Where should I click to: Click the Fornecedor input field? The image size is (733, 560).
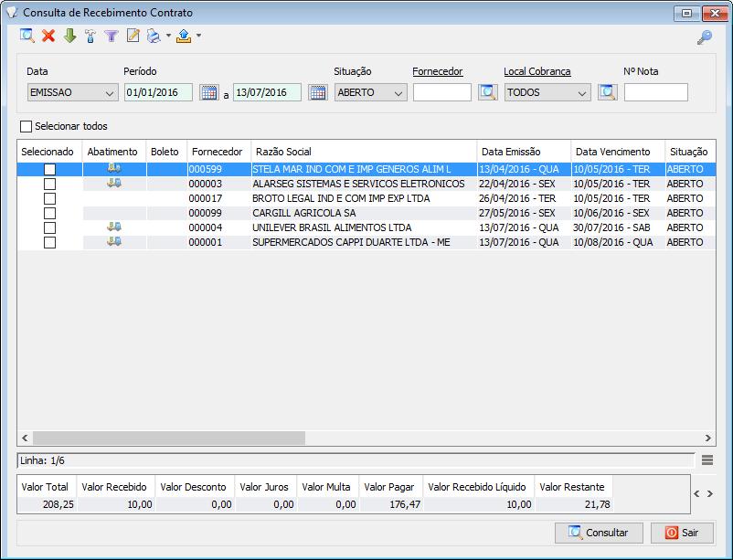pyautogui.click(x=442, y=92)
